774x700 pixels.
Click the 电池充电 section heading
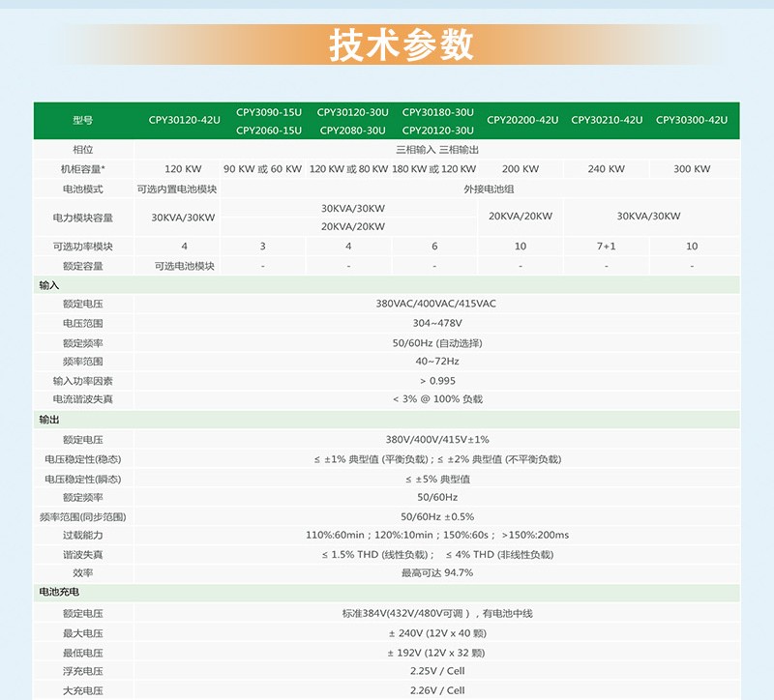pos(59,592)
